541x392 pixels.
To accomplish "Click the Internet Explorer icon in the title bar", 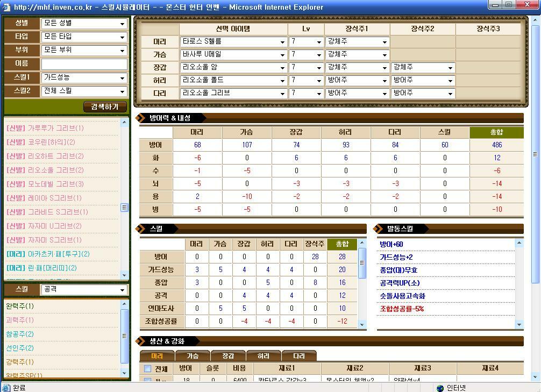I will (6, 7).
